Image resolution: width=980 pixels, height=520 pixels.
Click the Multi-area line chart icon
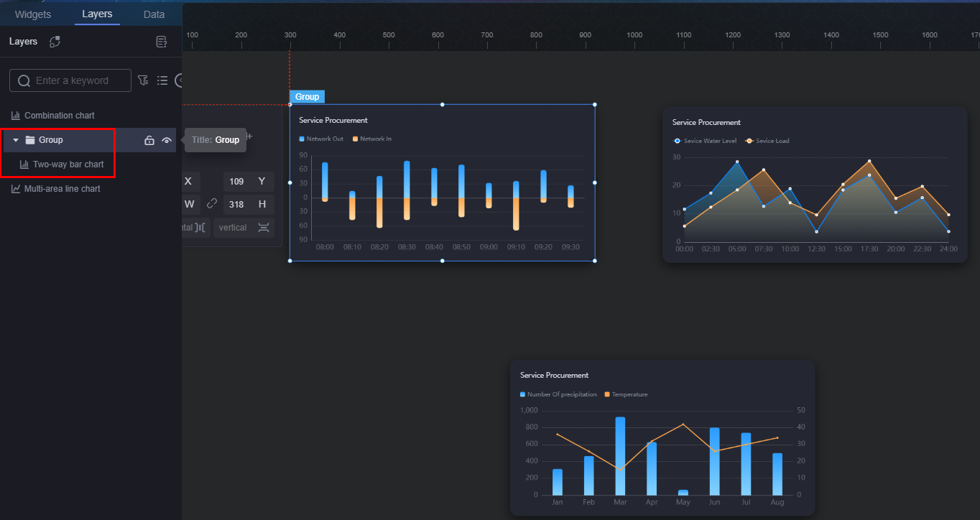16,189
